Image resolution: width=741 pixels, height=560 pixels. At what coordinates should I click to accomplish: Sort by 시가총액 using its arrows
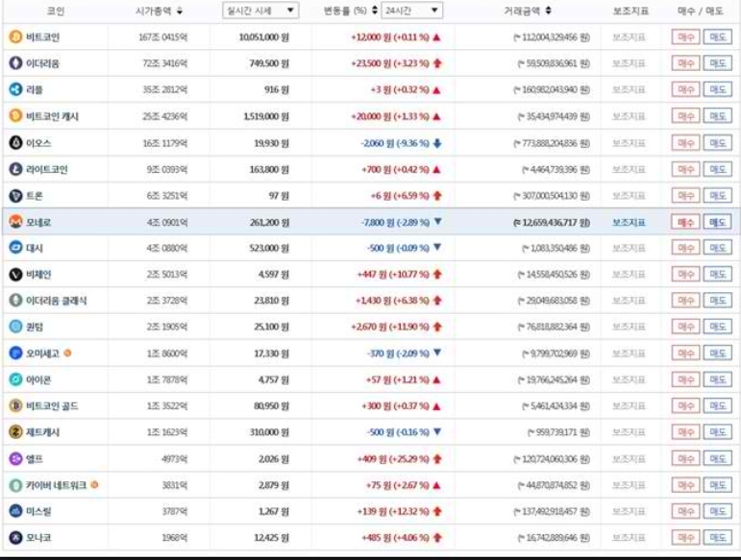click(180, 11)
